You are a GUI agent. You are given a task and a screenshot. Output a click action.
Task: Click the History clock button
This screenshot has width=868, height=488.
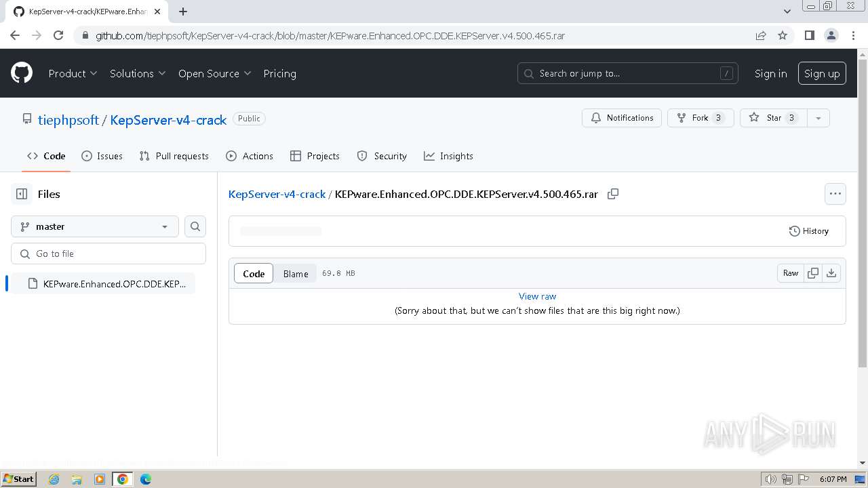tap(809, 231)
